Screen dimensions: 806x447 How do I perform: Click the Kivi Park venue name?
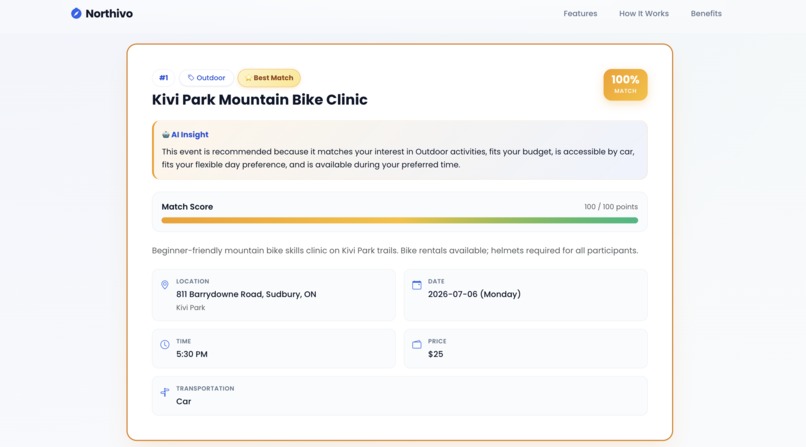[191, 307]
